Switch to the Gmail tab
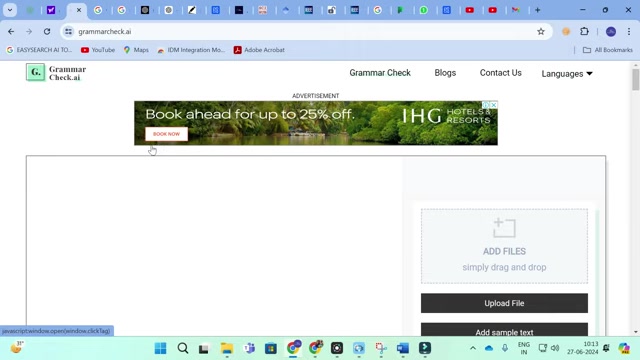Image resolution: width=640 pixels, height=360 pixels. [516, 10]
